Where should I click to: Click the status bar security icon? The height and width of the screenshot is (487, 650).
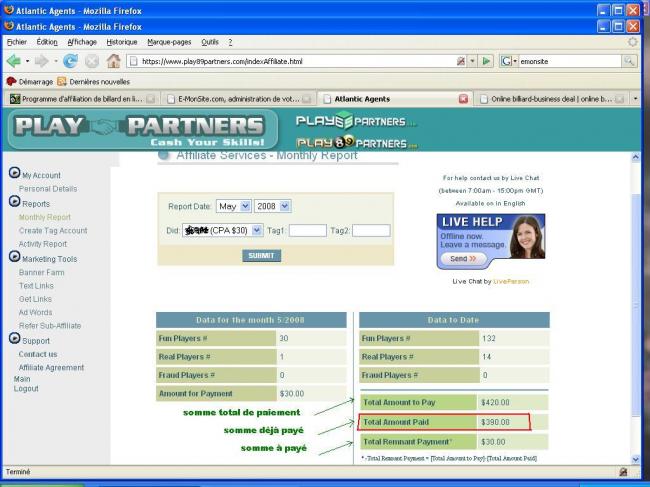point(623,472)
